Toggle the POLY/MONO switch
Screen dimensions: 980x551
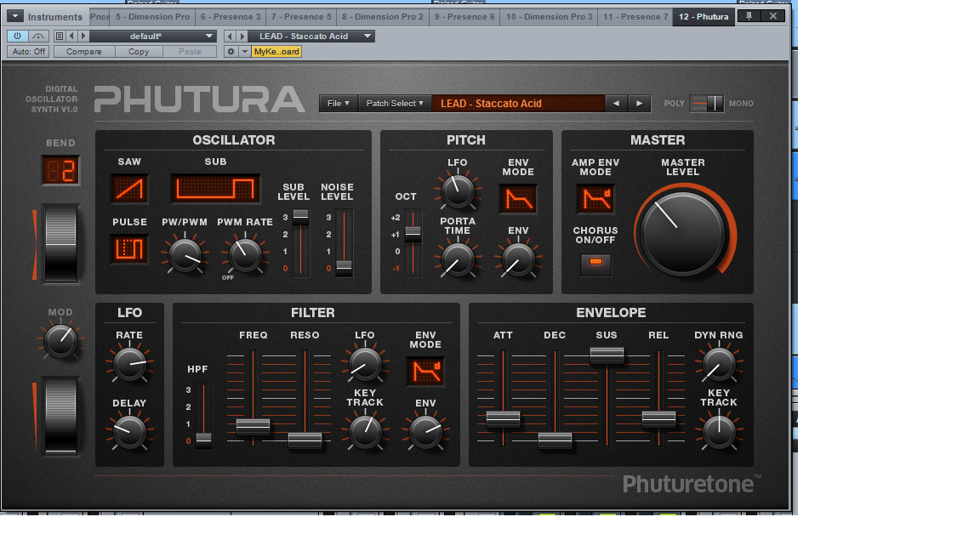707,104
